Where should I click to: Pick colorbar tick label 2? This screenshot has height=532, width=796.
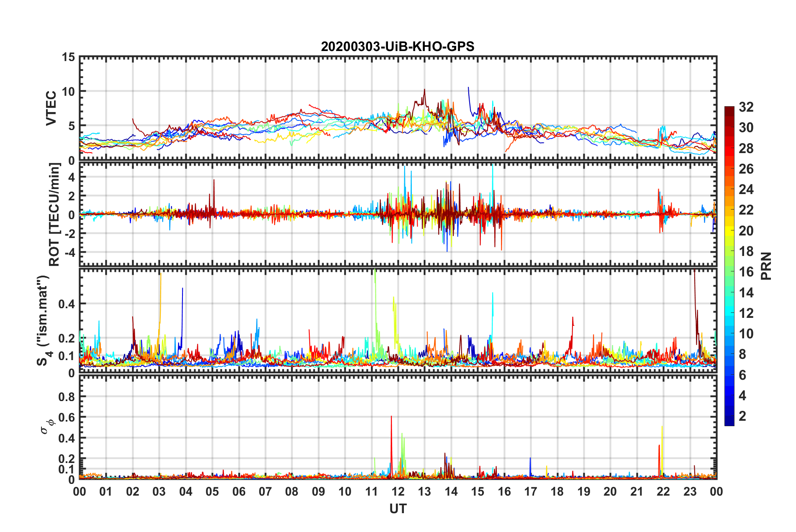(x=742, y=416)
